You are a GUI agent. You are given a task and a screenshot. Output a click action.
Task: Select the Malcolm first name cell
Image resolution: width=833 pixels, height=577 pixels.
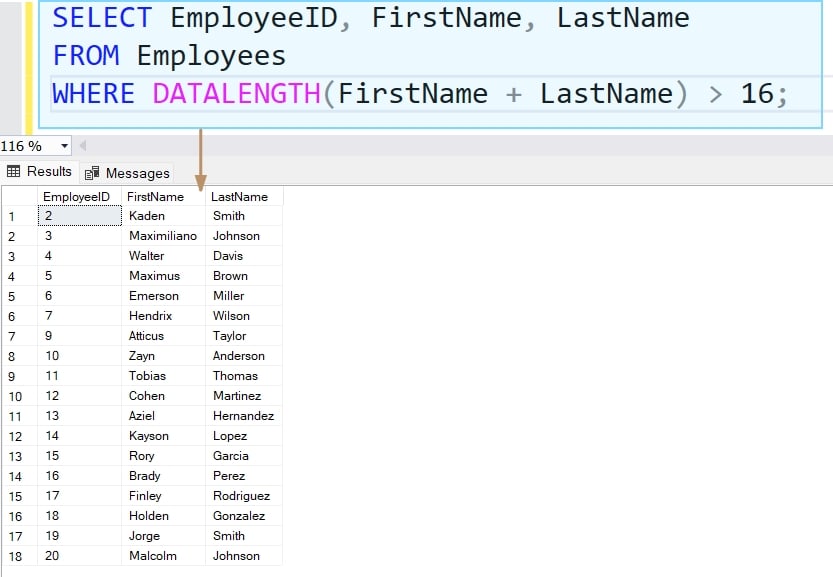164,556
